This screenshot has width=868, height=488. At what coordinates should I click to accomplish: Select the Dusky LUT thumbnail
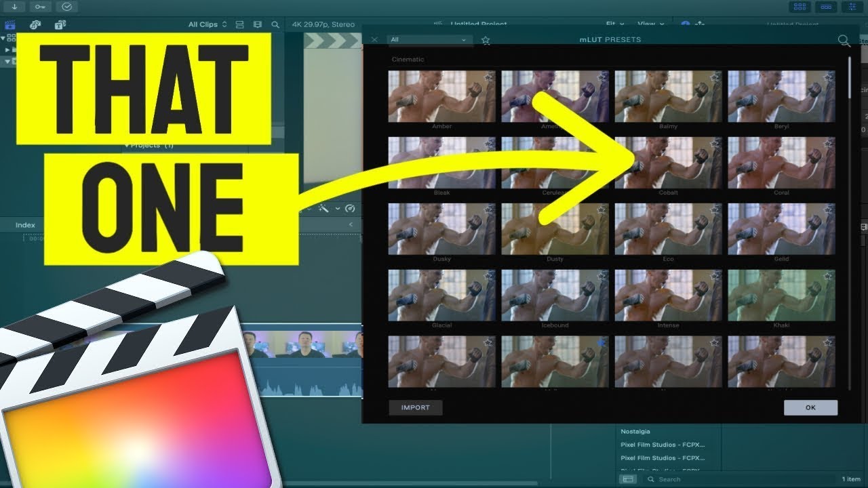pyautogui.click(x=441, y=229)
